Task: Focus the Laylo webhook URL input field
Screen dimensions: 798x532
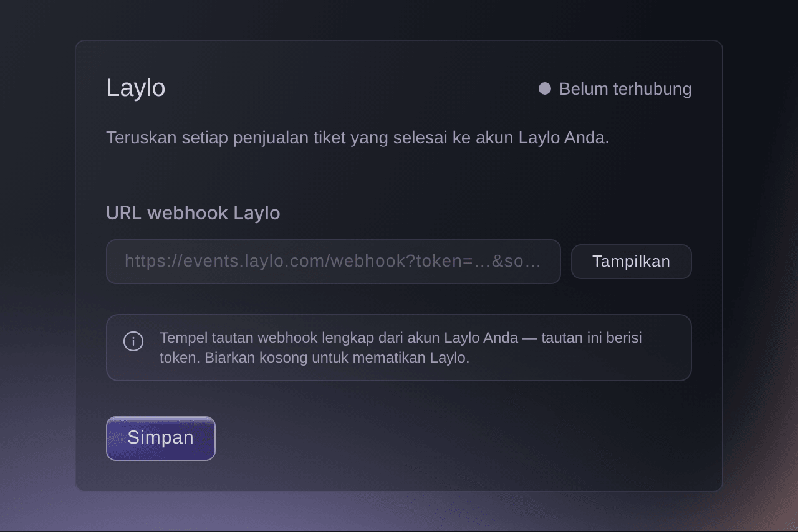Action: click(334, 262)
